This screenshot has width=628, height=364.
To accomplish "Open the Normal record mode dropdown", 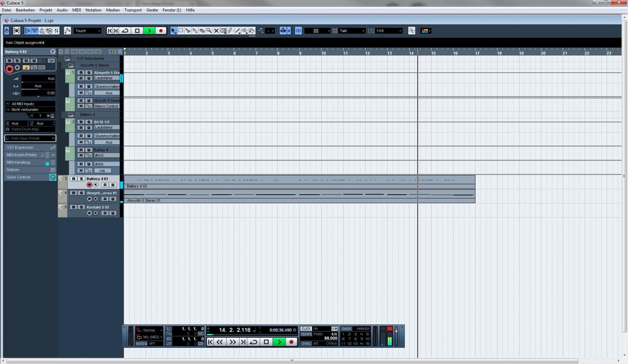I will pyautogui.click(x=150, y=330).
